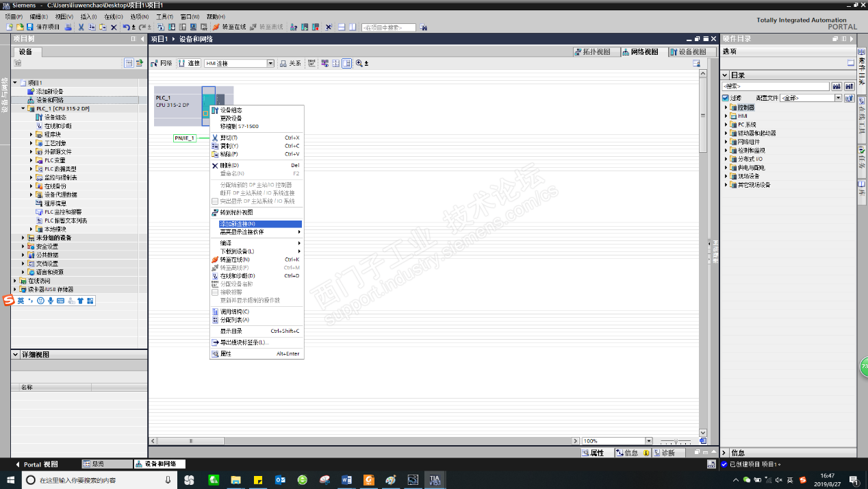Expand 控制器 folder in hardware catalog
Image resolution: width=868 pixels, height=489 pixels.
coord(726,108)
